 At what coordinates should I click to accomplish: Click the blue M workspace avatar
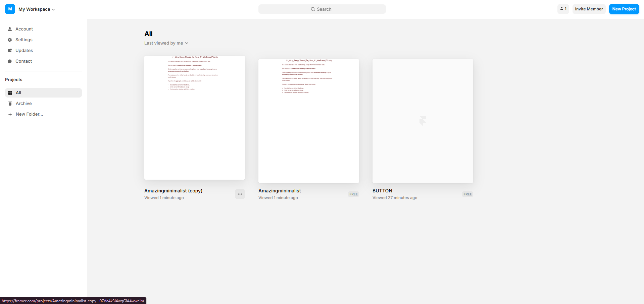[10, 9]
